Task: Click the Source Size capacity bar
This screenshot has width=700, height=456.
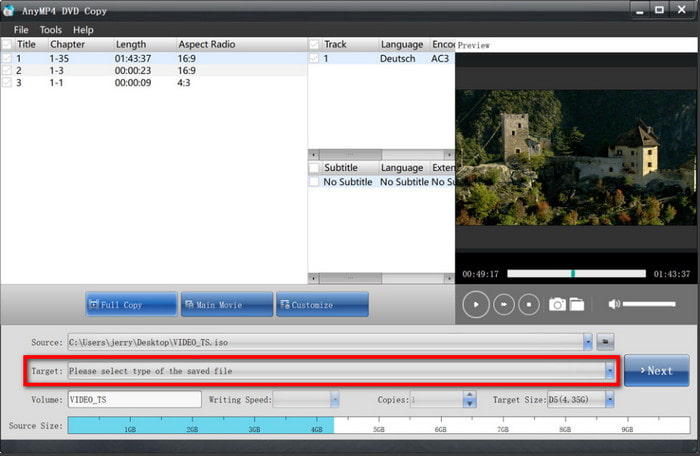Action: [x=379, y=425]
